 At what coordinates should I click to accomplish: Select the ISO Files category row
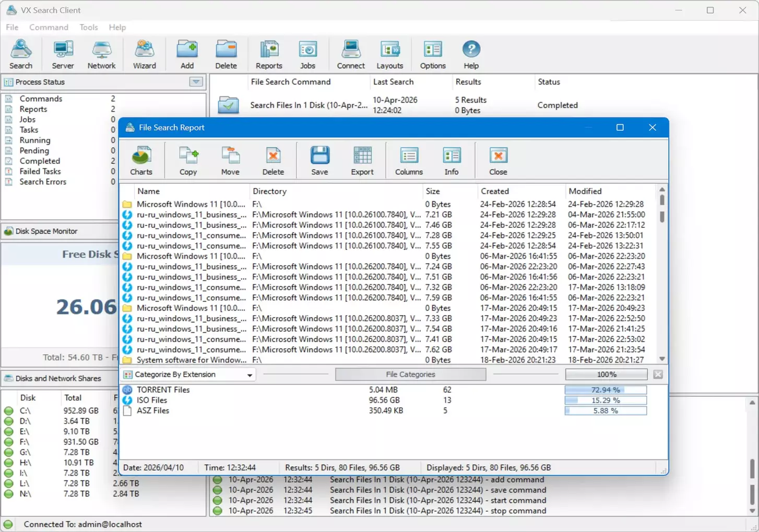(152, 401)
